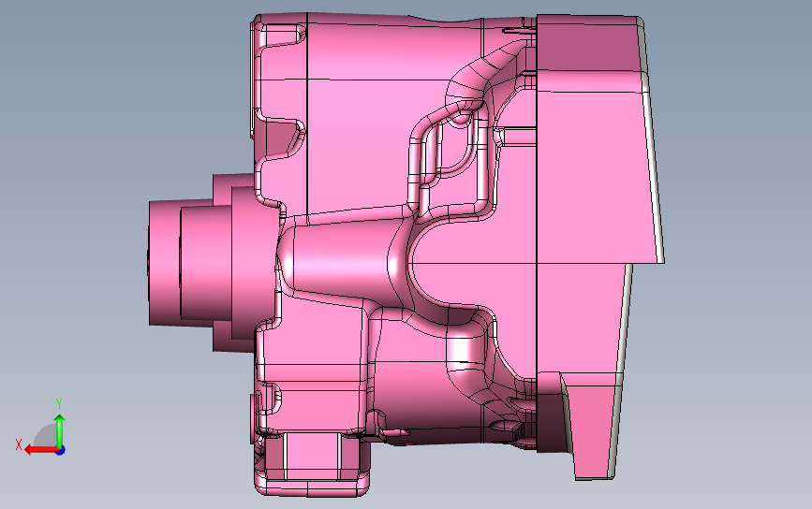Screen dimensions: 812x509
Task: Click the green Y axis arrow
Action: (60, 430)
